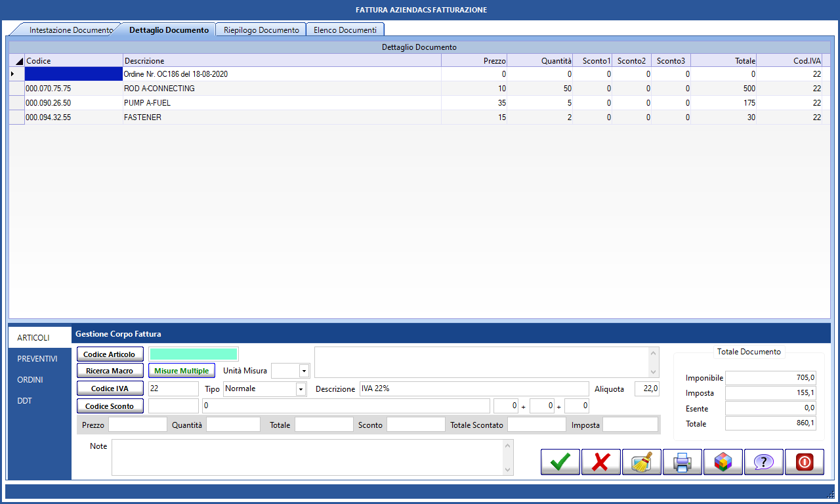
Task: Open the Elenco Documenti tab
Action: tap(345, 30)
